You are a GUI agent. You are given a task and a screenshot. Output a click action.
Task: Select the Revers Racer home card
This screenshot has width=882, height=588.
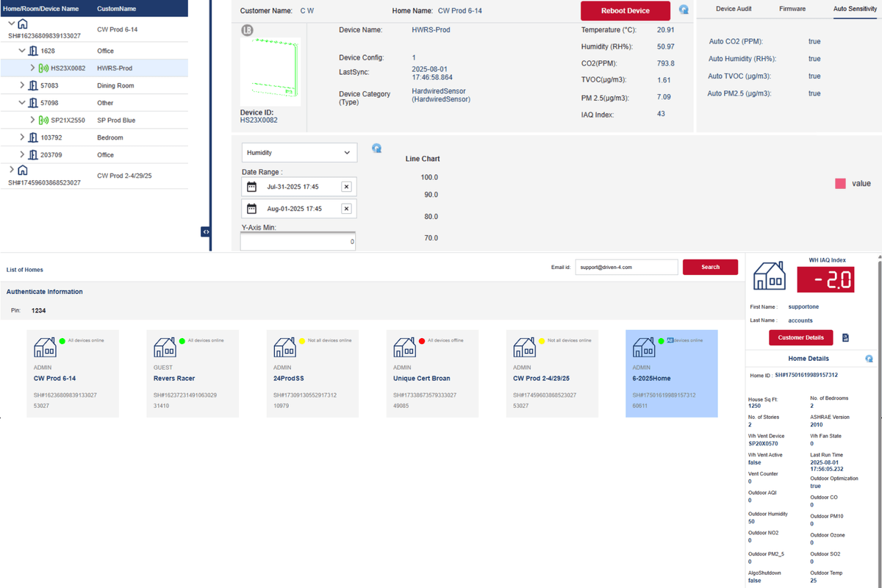click(x=193, y=373)
